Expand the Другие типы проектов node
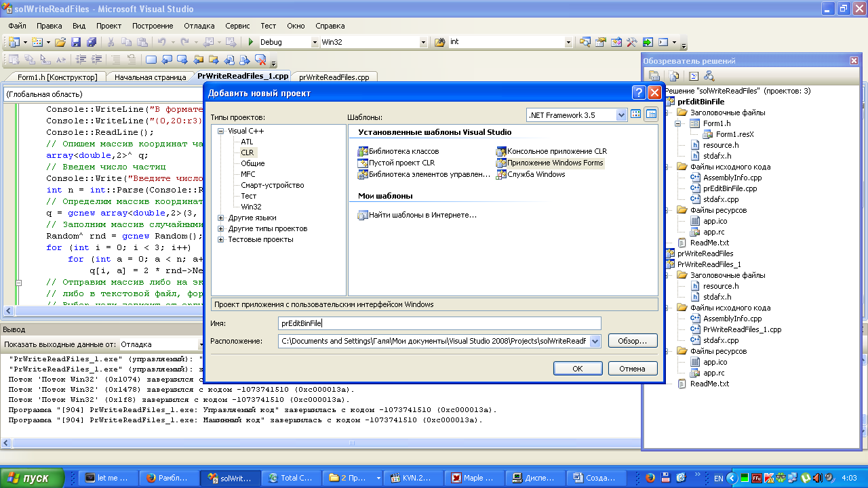The image size is (868, 488). [x=221, y=228]
